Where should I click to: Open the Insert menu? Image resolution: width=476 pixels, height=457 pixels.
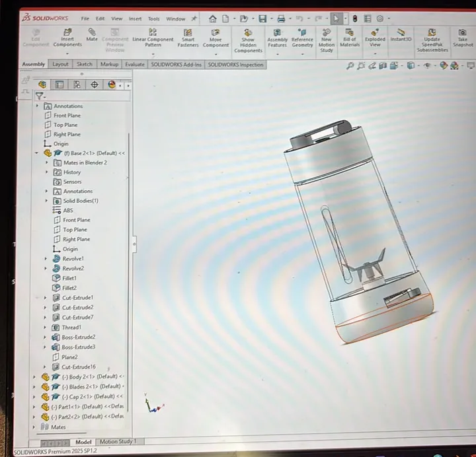tap(135, 18)
